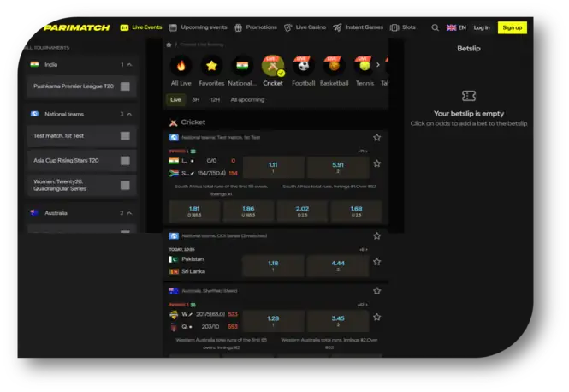Image resolution: width=569 pixels, height=392 pixels.
Task: Select odds 3.45 in Sheffield Shield match
Action: pos(338,321)
